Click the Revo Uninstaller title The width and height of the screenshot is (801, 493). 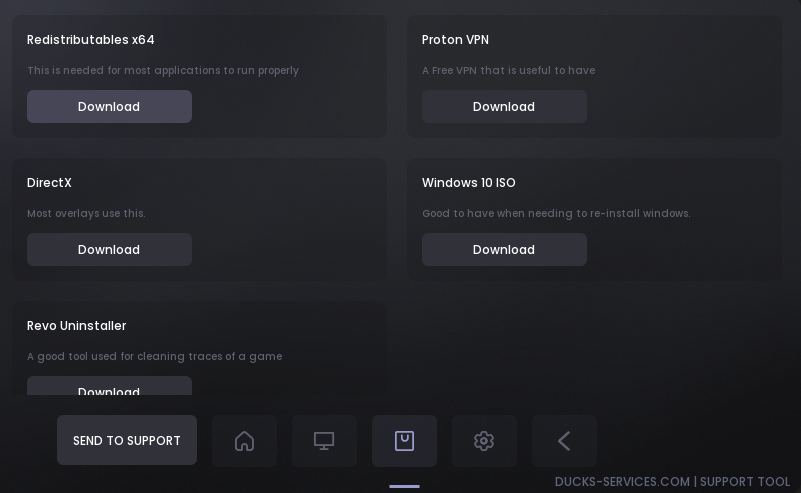click(x=77, y=326)
